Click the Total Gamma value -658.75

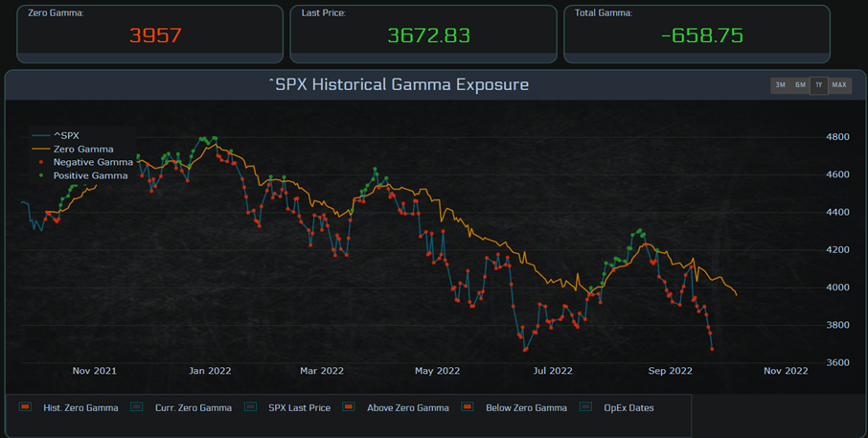coord(702,35)
